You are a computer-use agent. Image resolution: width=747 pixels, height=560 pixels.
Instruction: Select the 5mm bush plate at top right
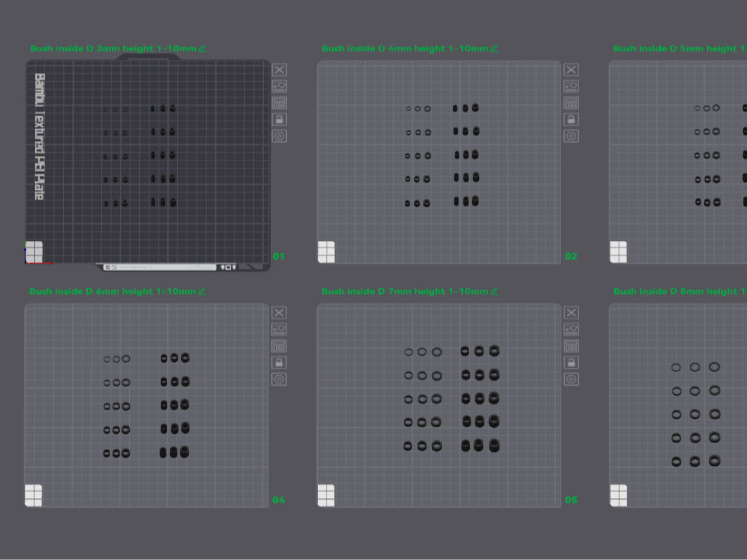[x=678, y=162]
